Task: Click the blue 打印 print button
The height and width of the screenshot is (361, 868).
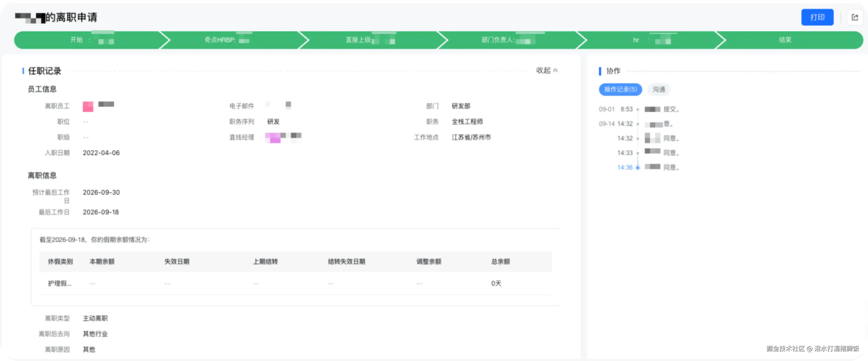Action: click(x=817, y=17)
